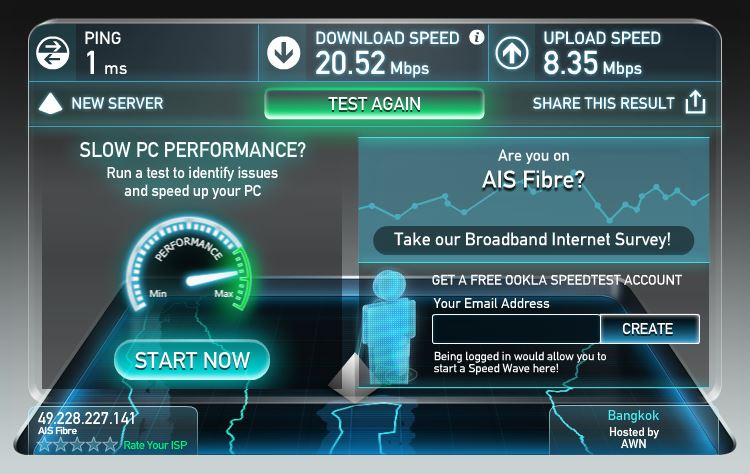This screenshot has height=474, width=750.
Task: Open Take our Broadband Internet Survey
Action: (x=533, y=240)
